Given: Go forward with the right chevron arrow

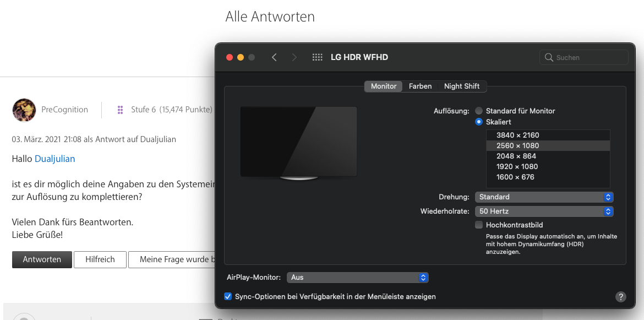Looking at the screenshot, I should 294,57.
